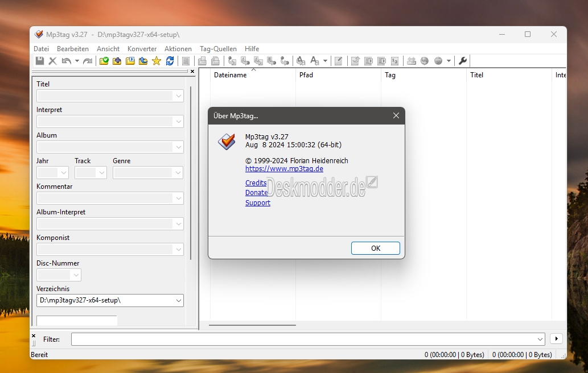Image resolution: width=588 pixels, height=373 pixels.
Task: Click the folder icon with blue up arrow
Action: (143, 61)
